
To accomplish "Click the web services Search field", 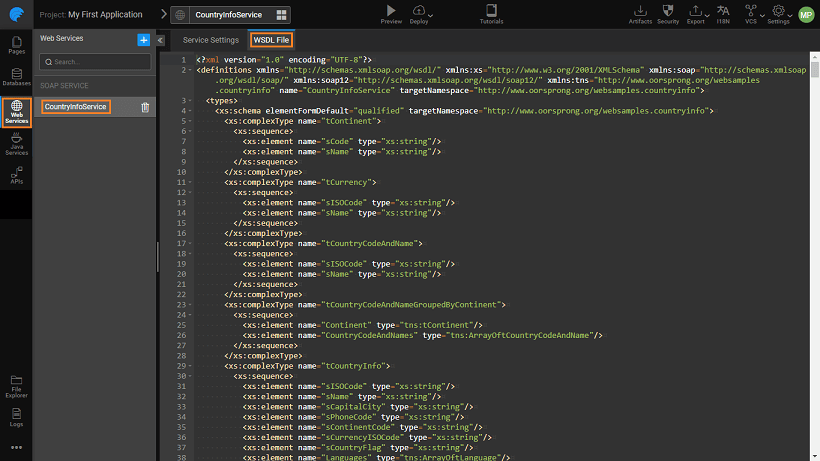I will (96, 62).
